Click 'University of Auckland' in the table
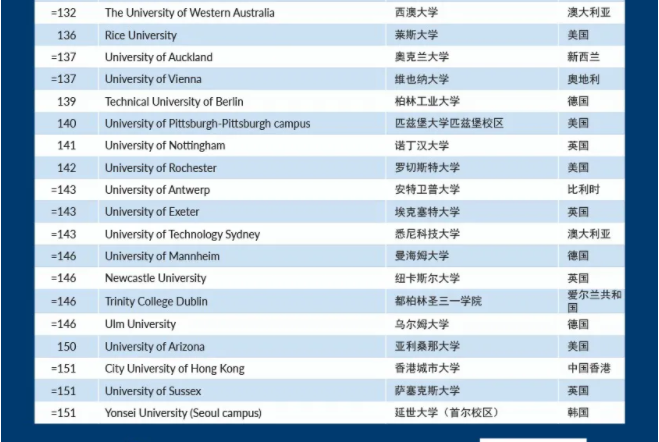This screenshot has height=442, width=659. point(158,57)
